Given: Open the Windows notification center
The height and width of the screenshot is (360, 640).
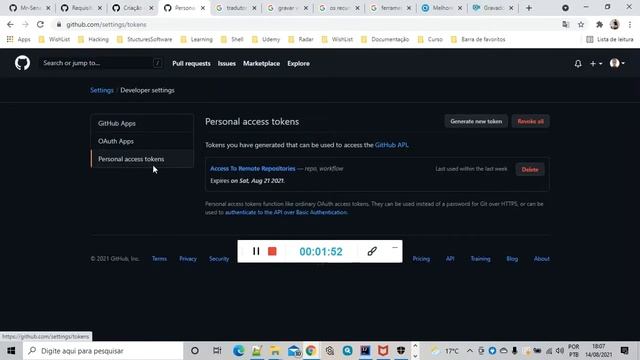Looking at the screenshot, I should coord(624,351).
